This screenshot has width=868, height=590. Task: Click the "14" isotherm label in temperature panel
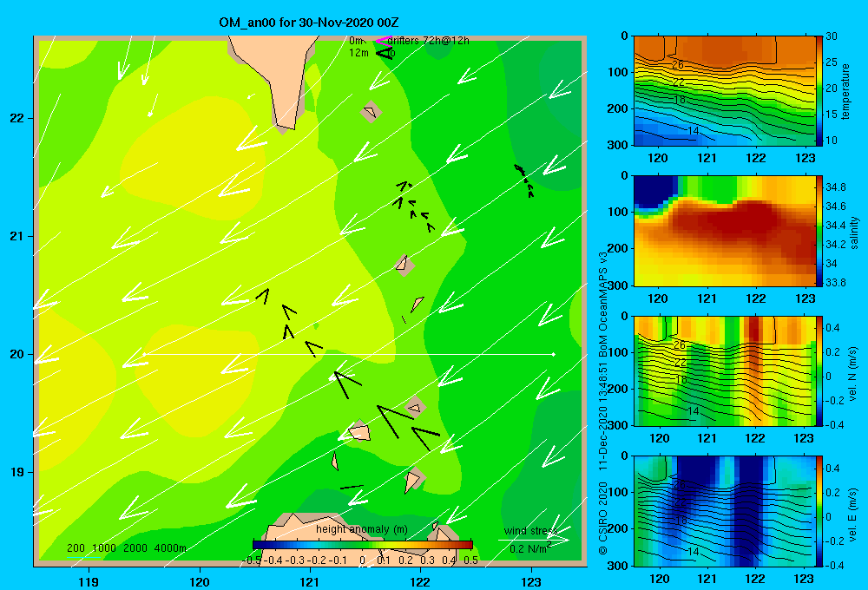[693, 131]
